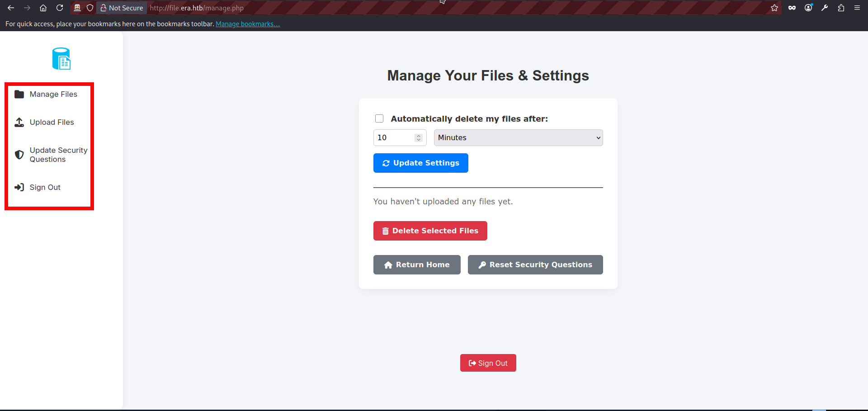The height and width of the screenshot is (411, 868).
Task: Reload the page with the refresh icon
Action: click(x=60, y=8)
